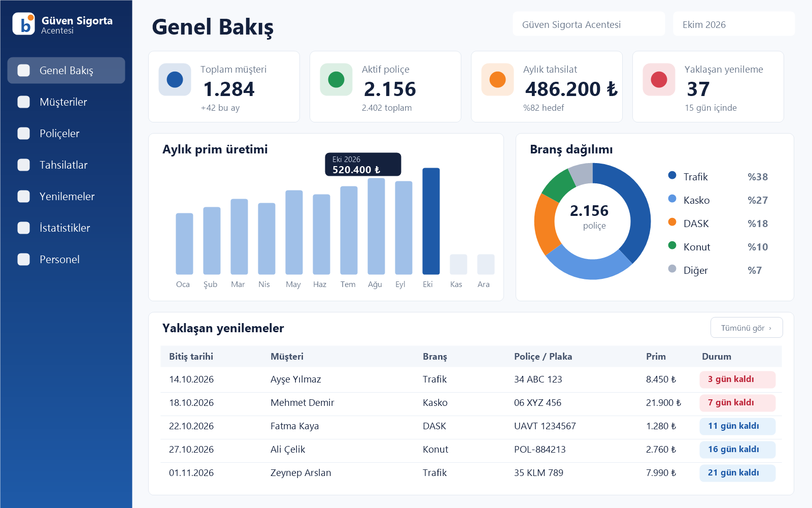Click the Ayşe Yılmaz customer cell
The height and width of the screenshot is (508, 812).
tap(296, 379)
